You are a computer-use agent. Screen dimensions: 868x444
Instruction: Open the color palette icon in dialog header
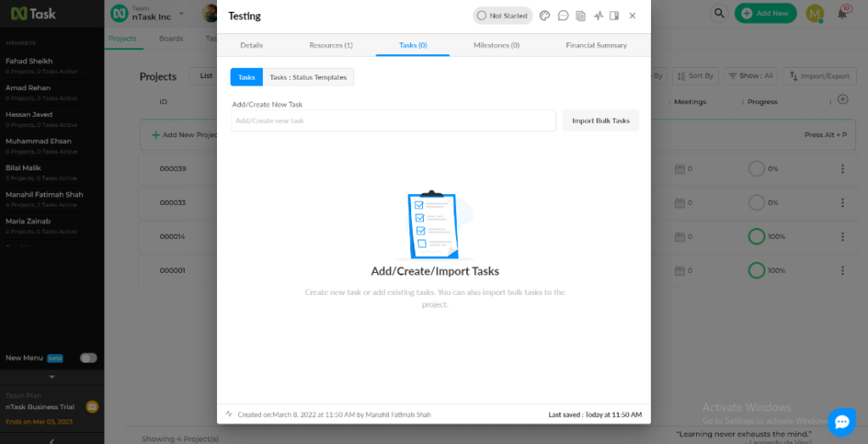pyautogui.click(x=545, y=15)
